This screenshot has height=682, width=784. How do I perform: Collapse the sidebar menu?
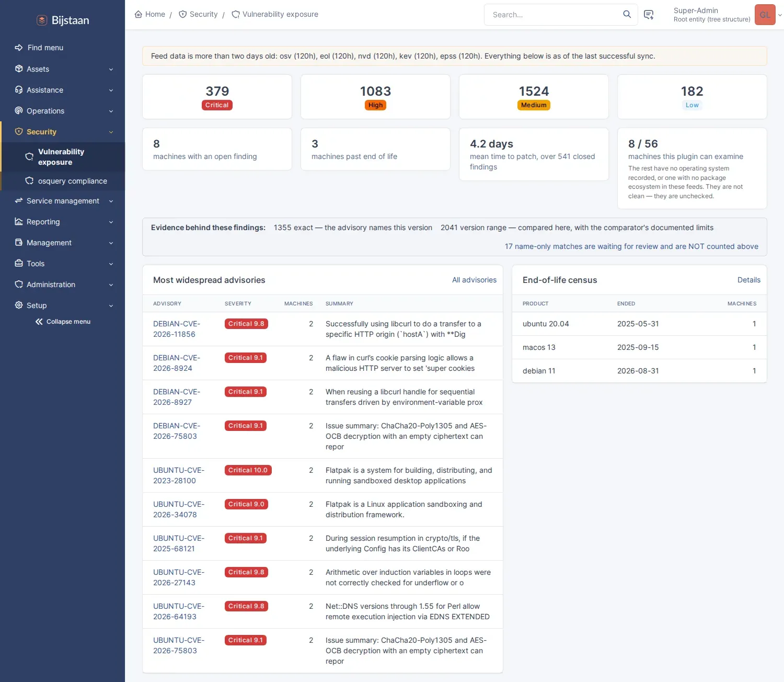(x=63, y=322)
